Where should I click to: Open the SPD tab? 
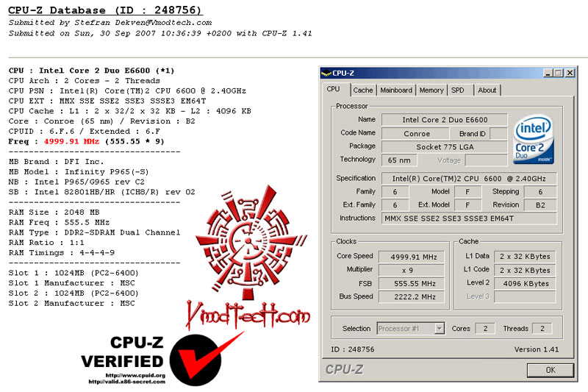[x=457, y=90]
